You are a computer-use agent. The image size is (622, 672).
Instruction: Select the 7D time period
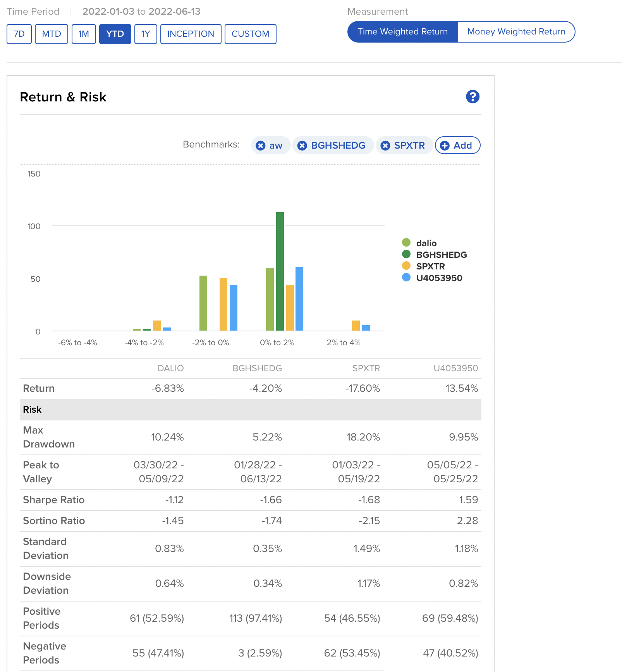click(19, 34)
